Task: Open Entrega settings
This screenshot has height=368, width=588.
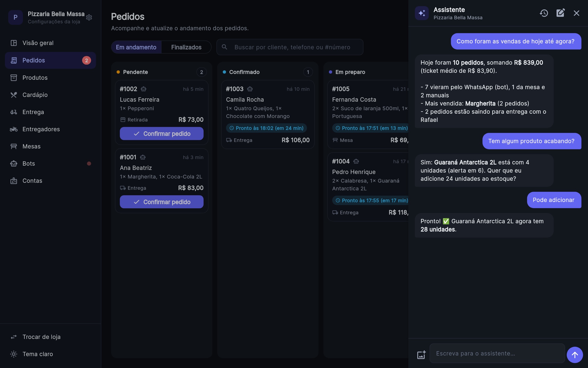Action: (51, 112)
